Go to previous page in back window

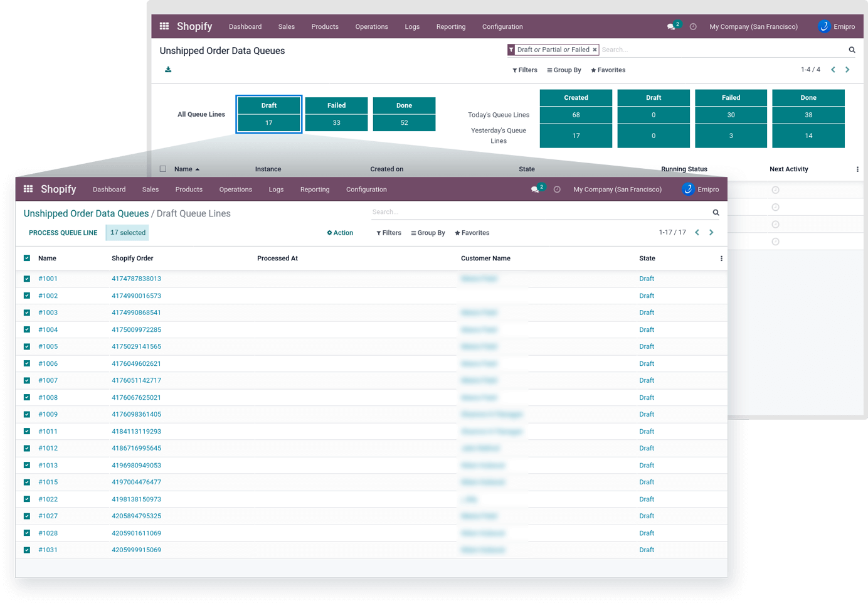[x=833, y=70]
